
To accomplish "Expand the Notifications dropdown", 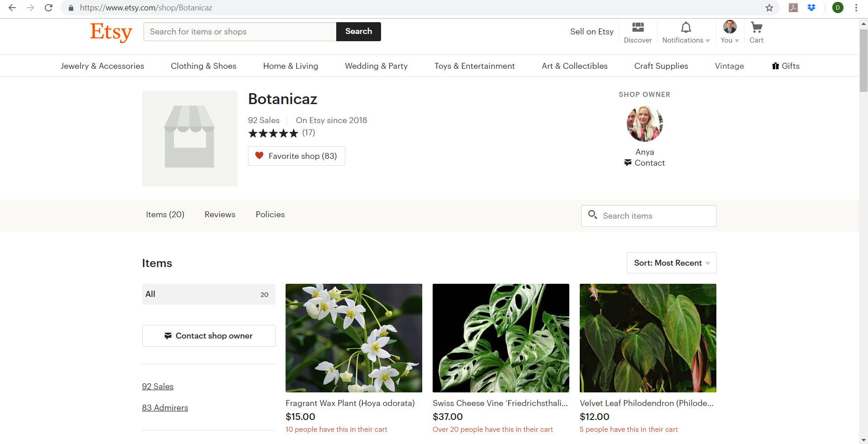I will pos(686,32).
